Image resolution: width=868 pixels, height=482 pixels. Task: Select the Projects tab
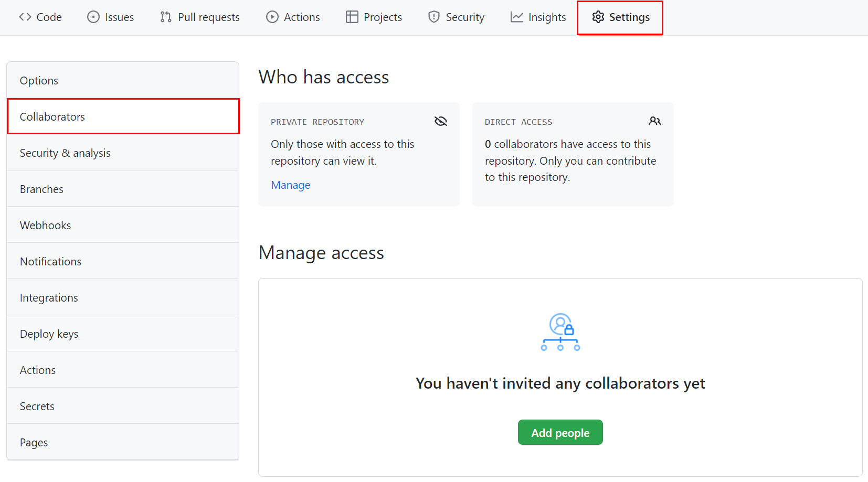[x=374, y=17]
